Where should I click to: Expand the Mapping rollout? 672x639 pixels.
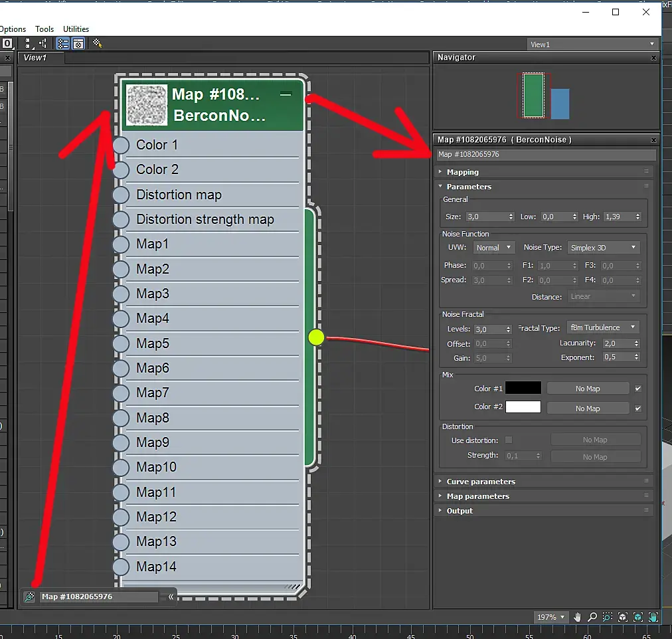[543, 172]
